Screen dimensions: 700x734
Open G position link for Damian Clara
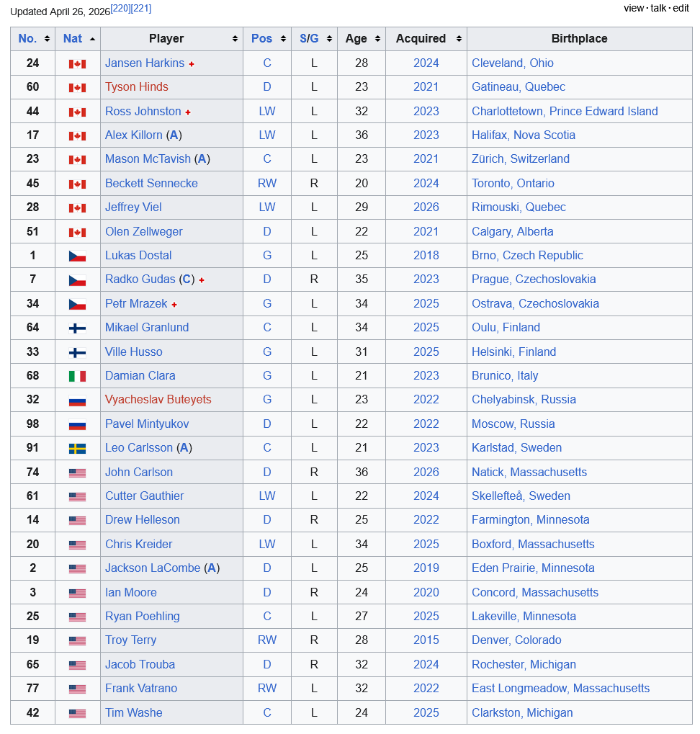(267, 375)
